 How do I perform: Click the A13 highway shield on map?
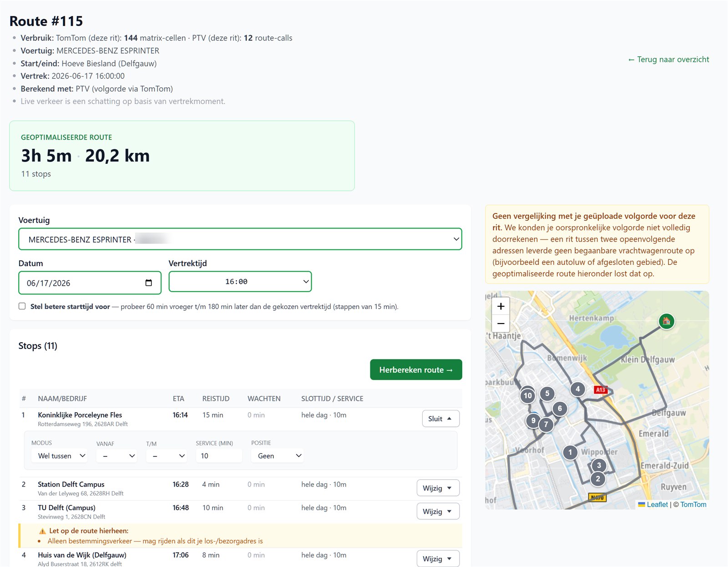601,390
